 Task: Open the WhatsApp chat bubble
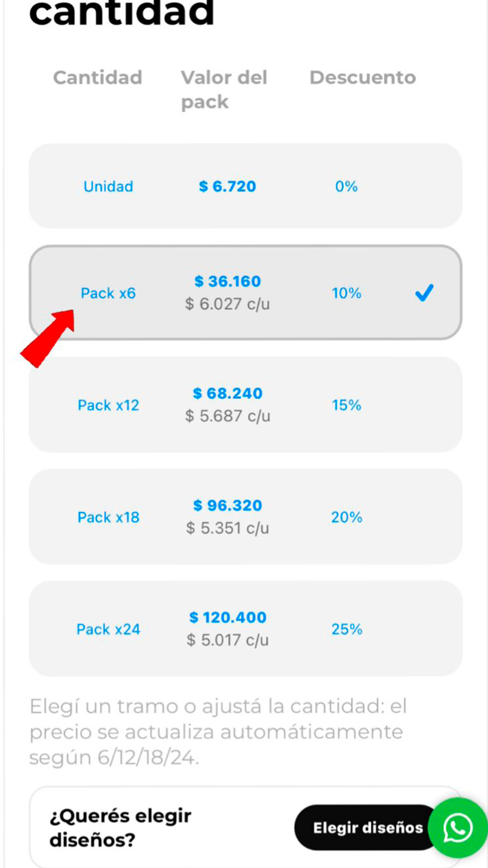(458, 828)
